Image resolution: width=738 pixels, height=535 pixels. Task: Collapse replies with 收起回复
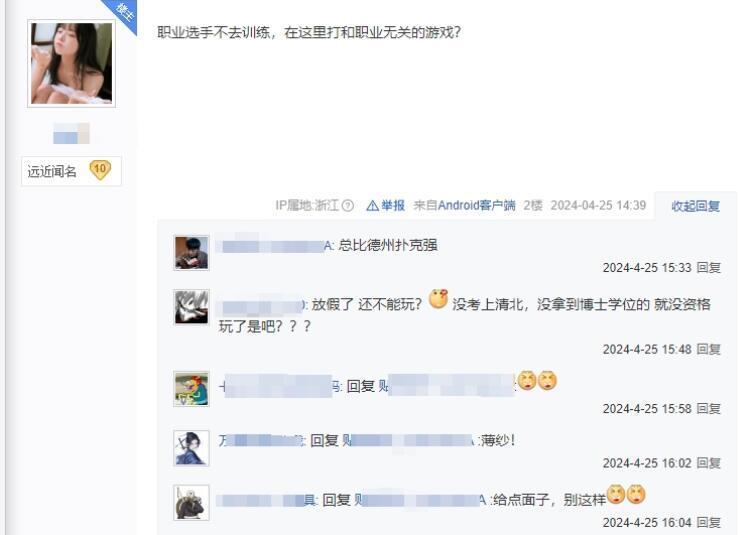(695, 206)
